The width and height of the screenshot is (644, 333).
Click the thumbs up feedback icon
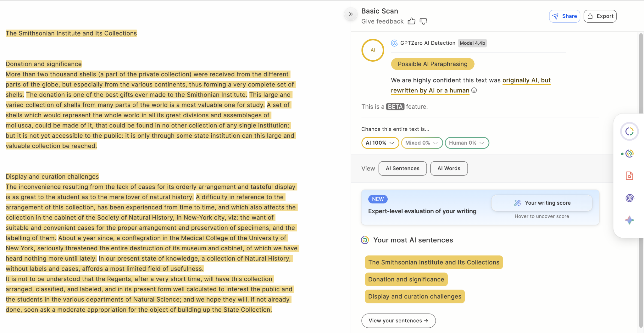(412, 21)
